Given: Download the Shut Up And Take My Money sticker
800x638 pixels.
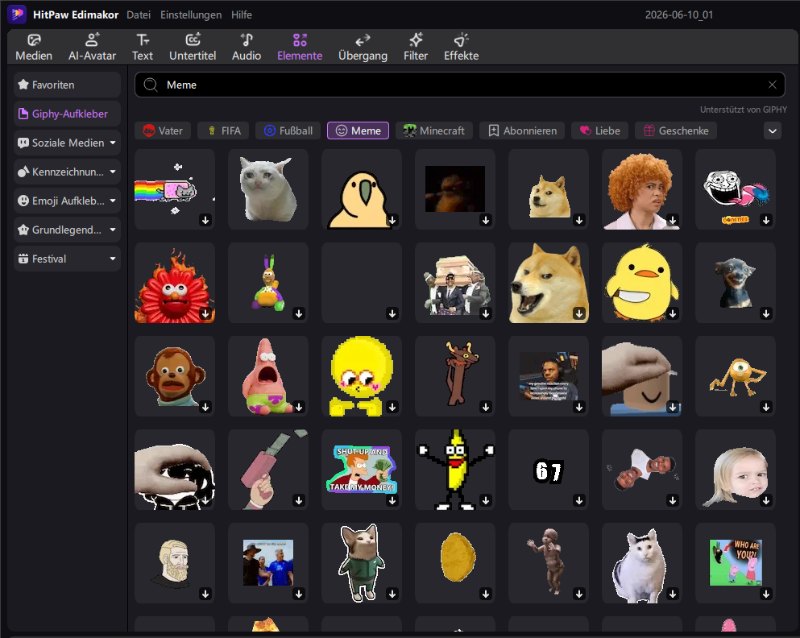Looking at the screenshot, I should 392,500.
